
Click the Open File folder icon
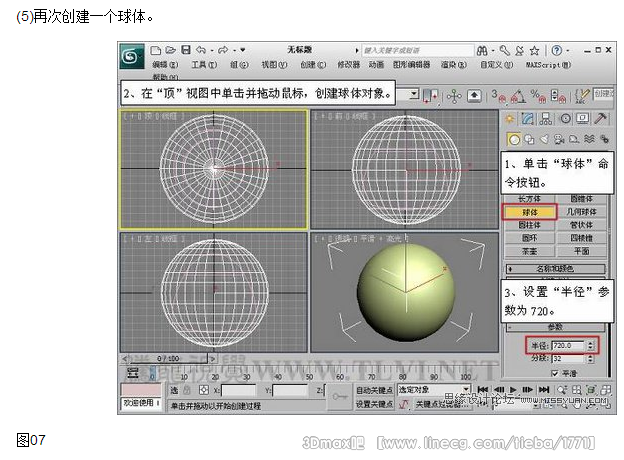[x=171, y=50]
